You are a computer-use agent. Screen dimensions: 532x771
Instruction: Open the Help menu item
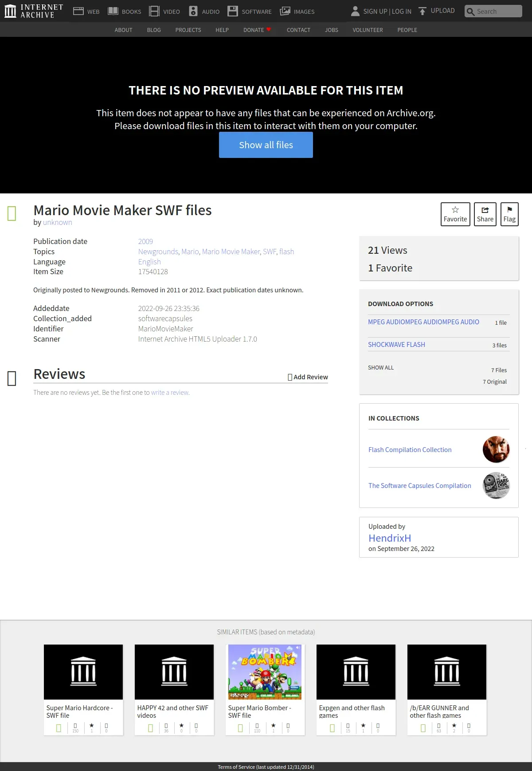222,30
